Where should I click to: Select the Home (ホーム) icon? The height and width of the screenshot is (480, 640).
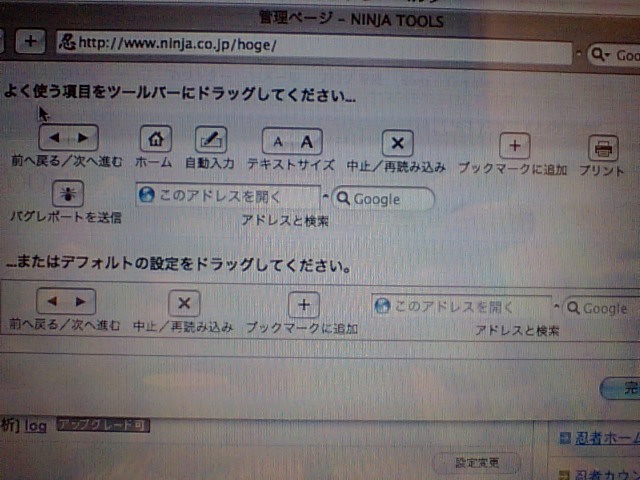click(x=156, y=139)
